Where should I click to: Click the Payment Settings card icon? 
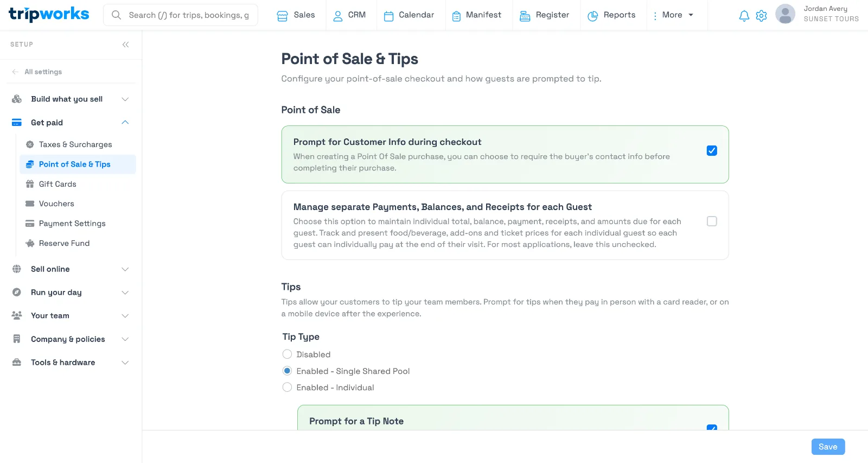click(30, 224)
